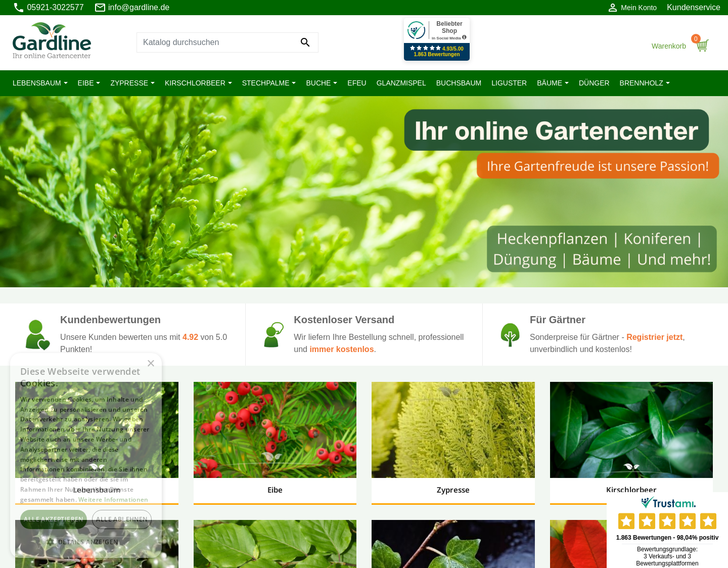Click the info icon on Social Media badge
This screenshot has width=728, height=568.
coord(464,37)
